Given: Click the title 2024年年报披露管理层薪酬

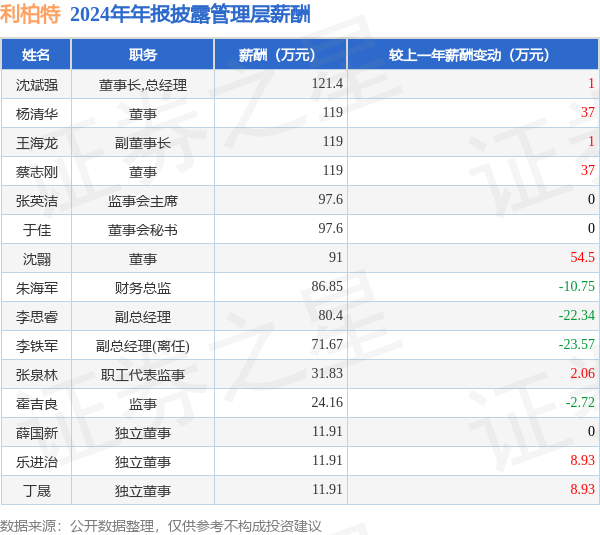Looking at the screenshot, I should (x=190, y=14).
